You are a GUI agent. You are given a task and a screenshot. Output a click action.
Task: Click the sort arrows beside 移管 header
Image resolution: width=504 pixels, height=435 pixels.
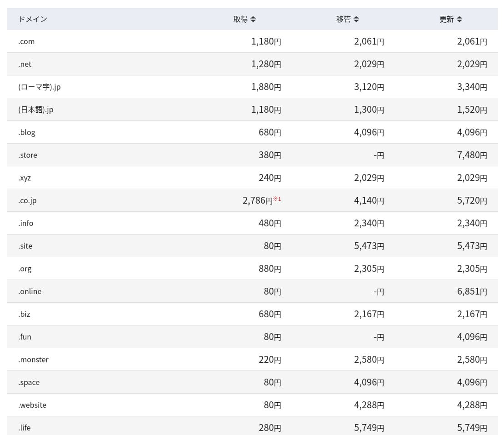tap(356, 19)
